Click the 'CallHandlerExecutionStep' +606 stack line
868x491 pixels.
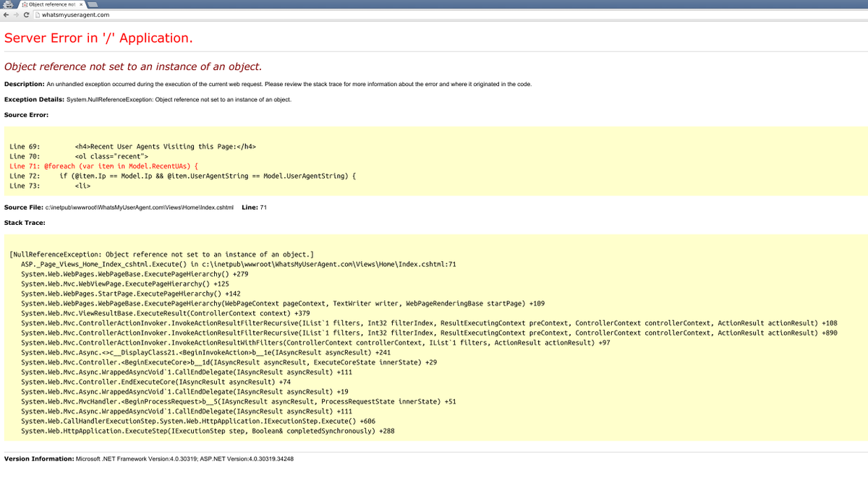pyautogui.click(x=198, y=421)
